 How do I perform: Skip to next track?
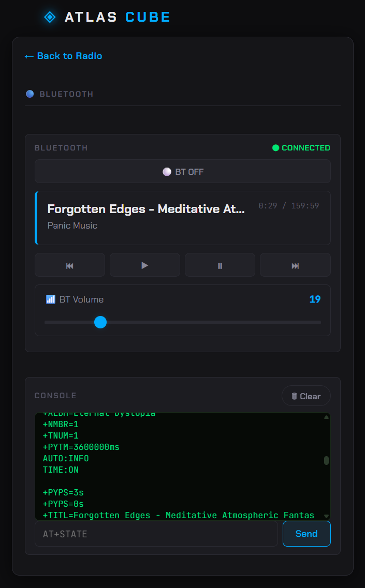[x=295, y=265]
